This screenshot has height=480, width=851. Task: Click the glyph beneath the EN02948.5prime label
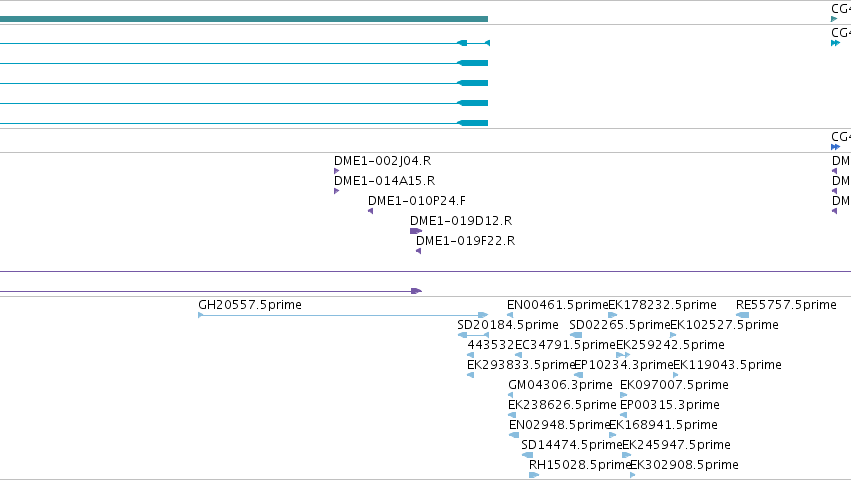coord(514,435)
